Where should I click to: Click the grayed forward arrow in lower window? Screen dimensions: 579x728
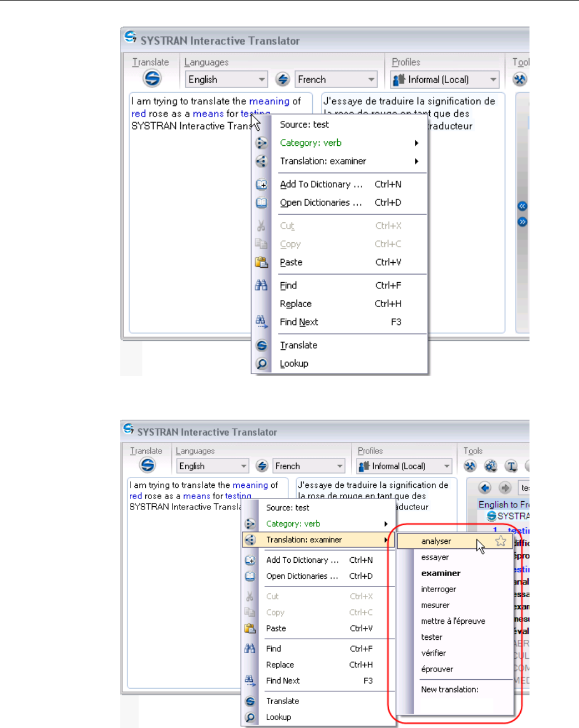(x=505, y=488)
